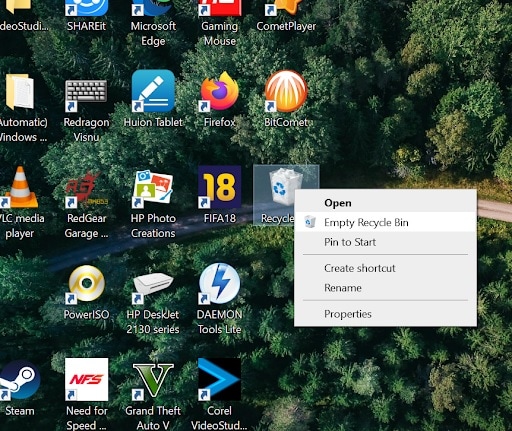Select the FIFA18 game icon

220,187
